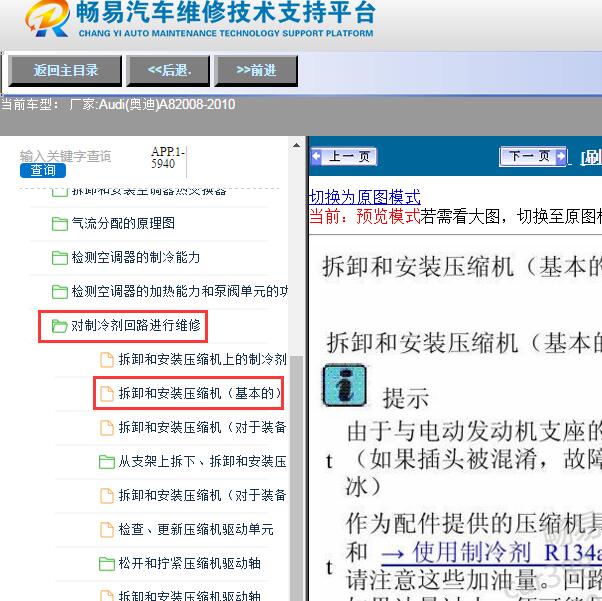
Task: Click the tree panel scroll-up arrow
Action: point(296,145)
